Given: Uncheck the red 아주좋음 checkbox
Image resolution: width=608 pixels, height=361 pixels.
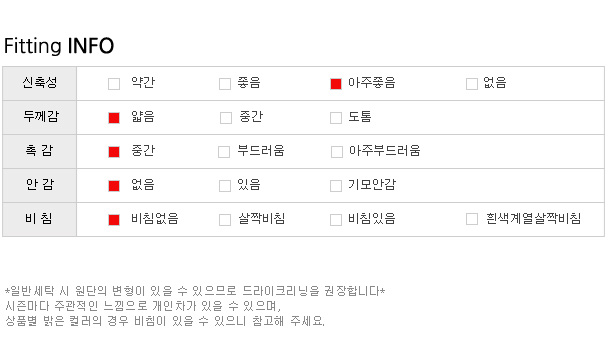Looking at the screenshot, I should 336,84.
